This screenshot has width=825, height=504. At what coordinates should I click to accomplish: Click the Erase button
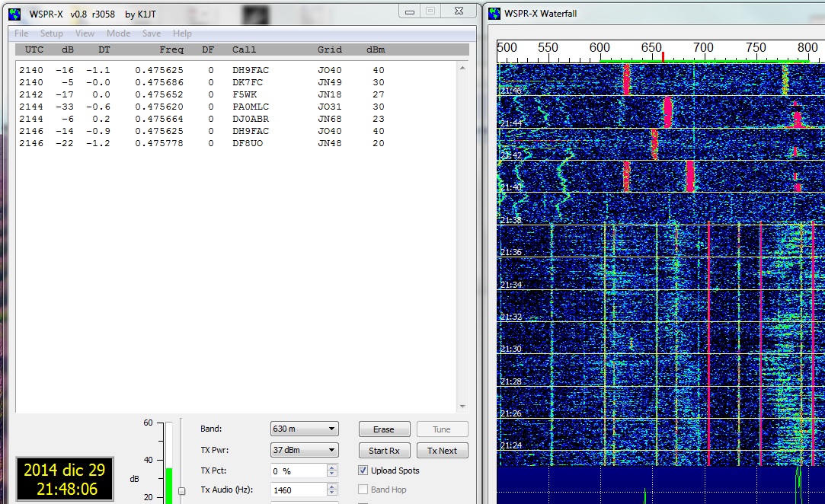[384, 429]
